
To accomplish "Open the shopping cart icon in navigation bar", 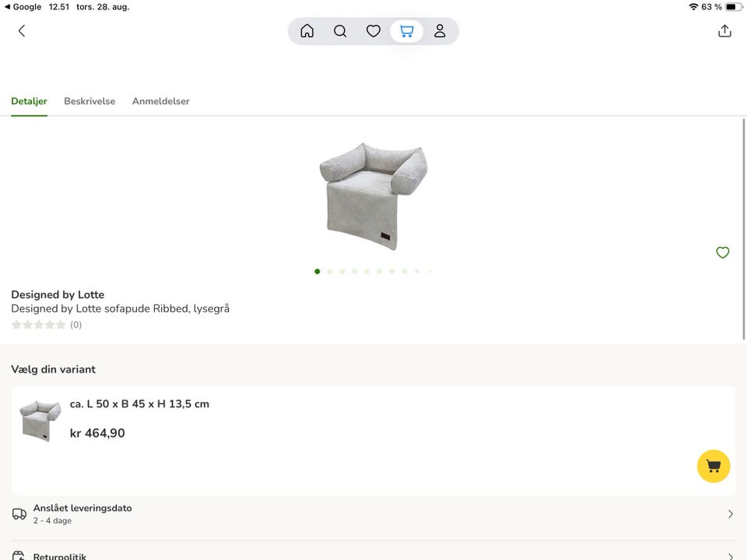I will coord(406,31).
